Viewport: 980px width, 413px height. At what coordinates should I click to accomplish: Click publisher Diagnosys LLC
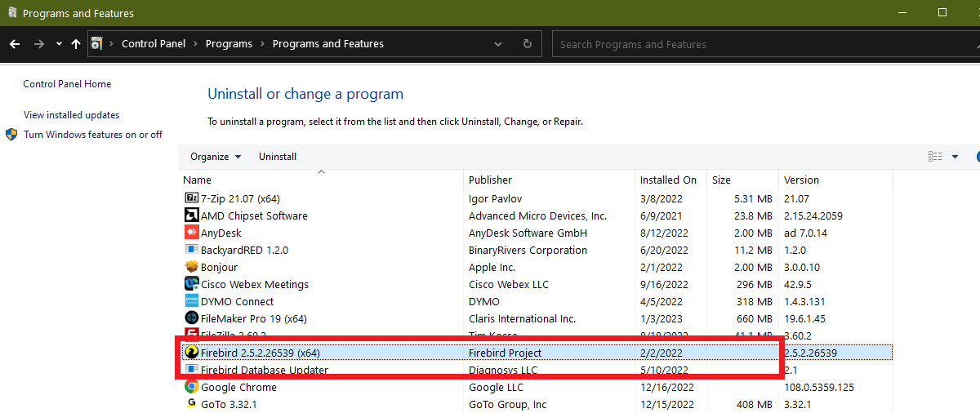coord(502,370)
